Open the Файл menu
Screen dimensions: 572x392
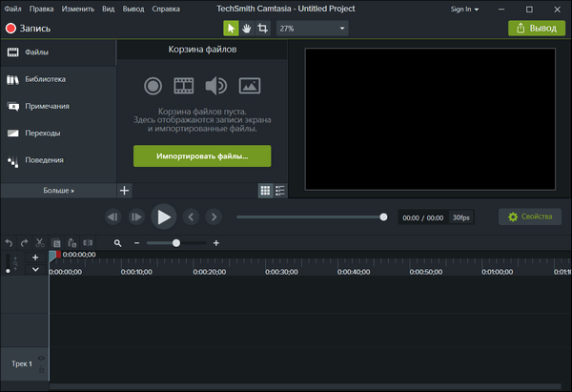pyautogui.click(x=12, y=9)
